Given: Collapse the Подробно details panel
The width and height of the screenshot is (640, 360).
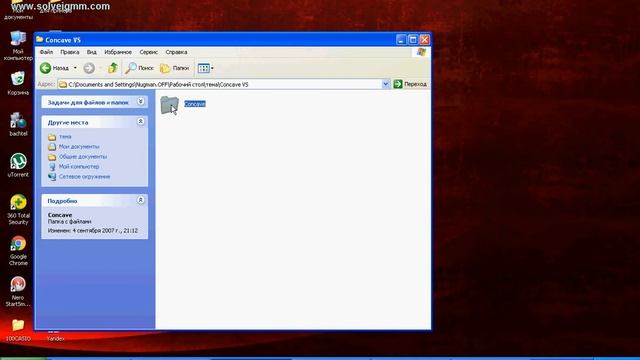Looking at the screenshot, I should pyautogui.click(x=141, y=200).
